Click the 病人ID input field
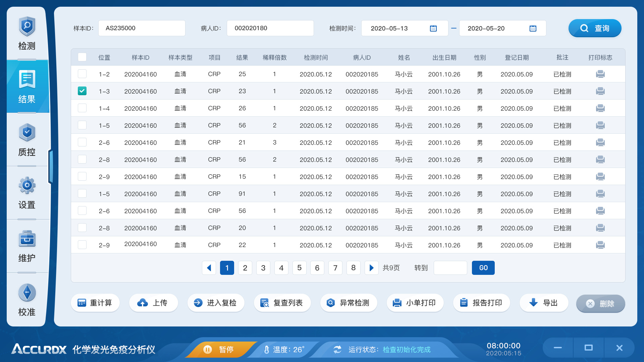This screenshot has height=362, width=644. point(270,28)
